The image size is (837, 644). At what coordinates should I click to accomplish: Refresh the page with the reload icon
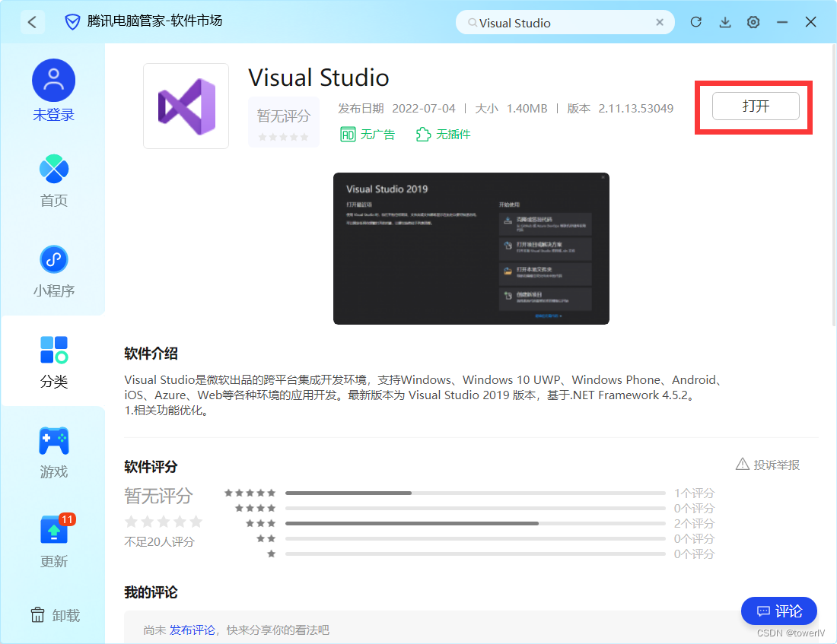pos(696,22)
